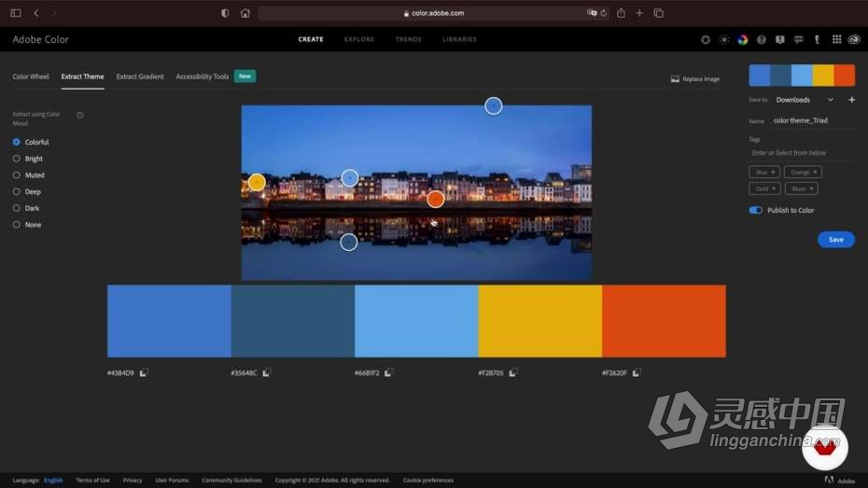Click the help icon beside Extract using Color Mood
Viewport: 868px width, 488px height.
[x=80, y=115]
